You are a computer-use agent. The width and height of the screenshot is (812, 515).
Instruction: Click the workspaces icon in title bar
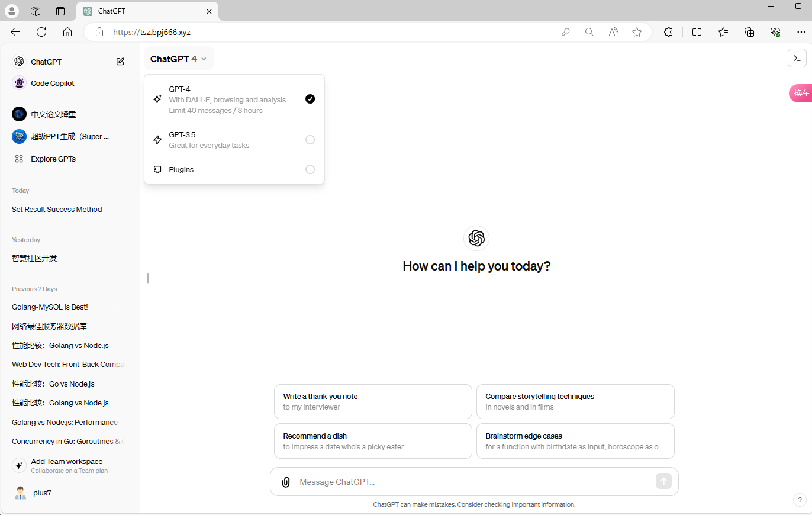pyautogui.click(x=36, y=11)
